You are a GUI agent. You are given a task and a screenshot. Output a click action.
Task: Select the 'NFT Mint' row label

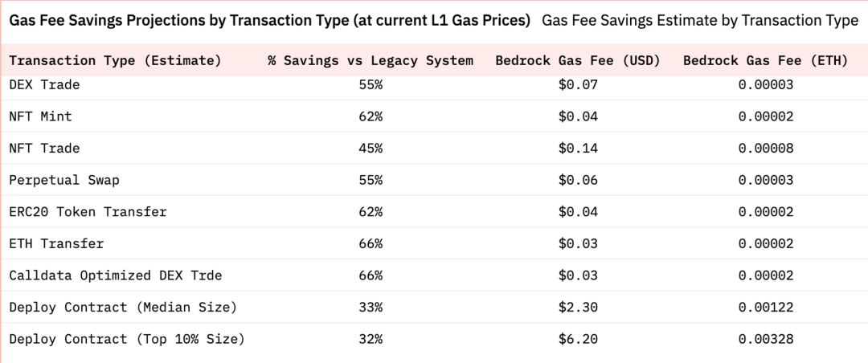coord(40,116)
